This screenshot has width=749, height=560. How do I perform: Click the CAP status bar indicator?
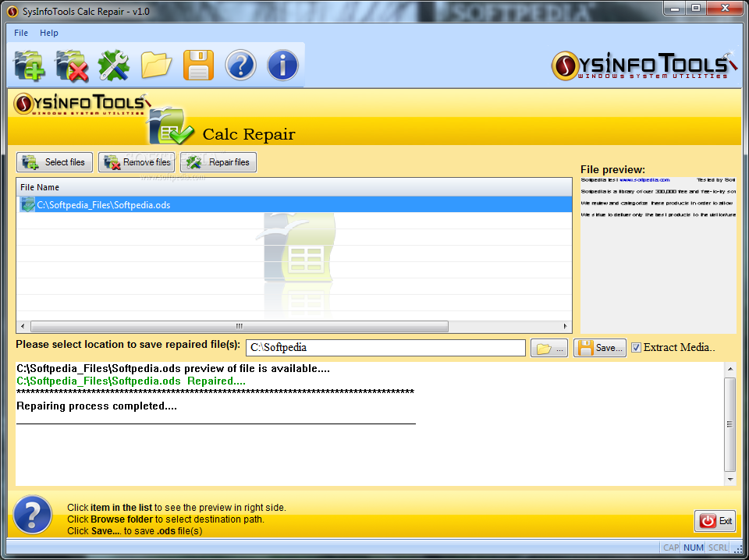click(x=671, y=548)
